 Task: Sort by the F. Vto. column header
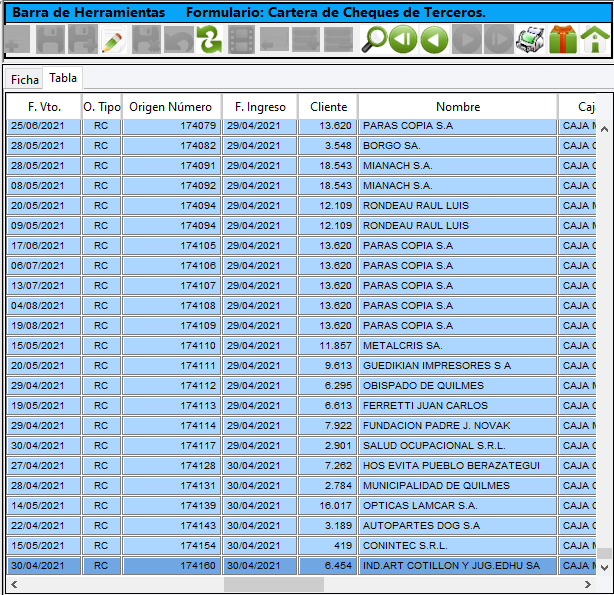pos(44,107)
